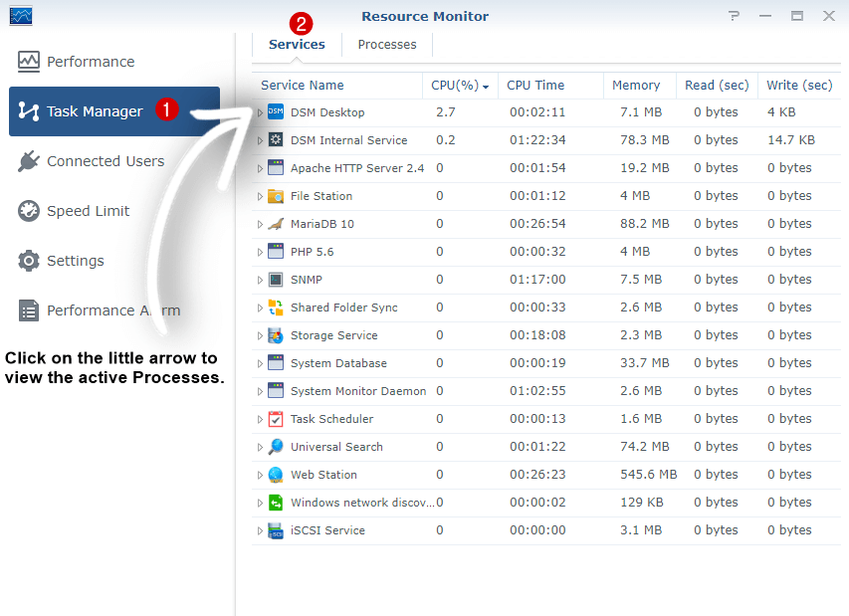Screen dimensions: 849x616
Task: Click the PHP 5.6 service name
Action: click(x=312, y=252)
